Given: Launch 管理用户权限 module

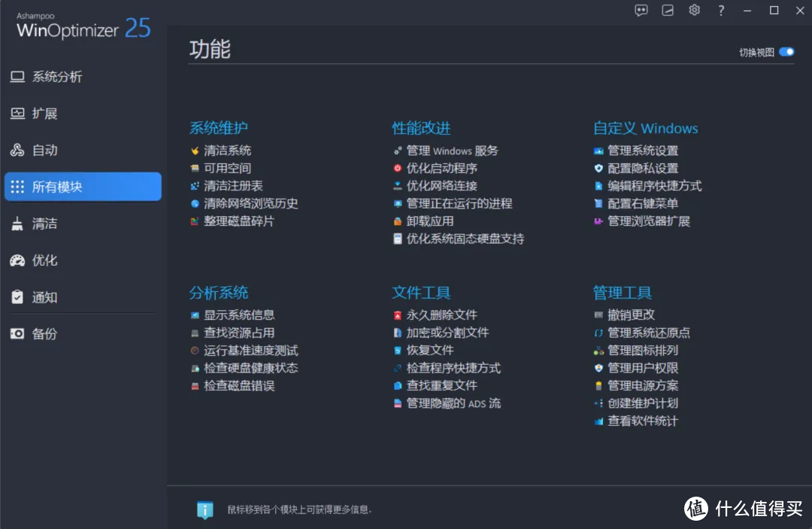Looking at the screenshot, I should coord(636,369).
